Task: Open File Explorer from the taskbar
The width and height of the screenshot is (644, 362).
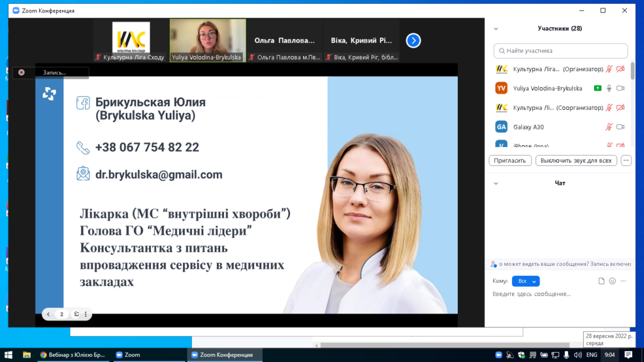Action: pyautogui.click(x=26, y=355)
